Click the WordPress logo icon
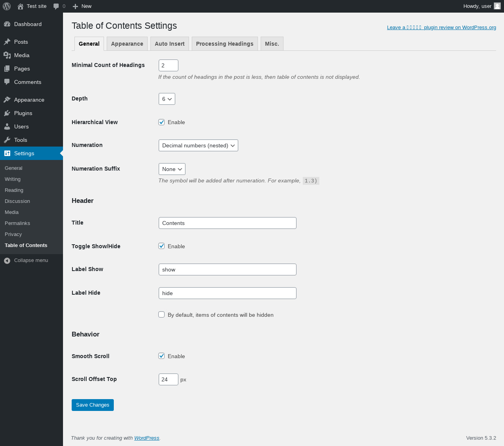This screenshot has height=446, width=504. [x=7, y=6]
